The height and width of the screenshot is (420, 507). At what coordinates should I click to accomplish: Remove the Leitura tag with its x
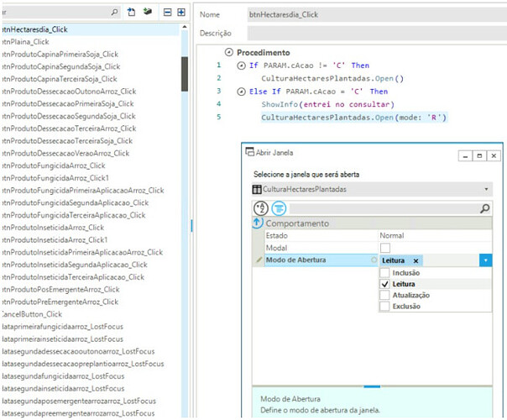pos(416,261)
